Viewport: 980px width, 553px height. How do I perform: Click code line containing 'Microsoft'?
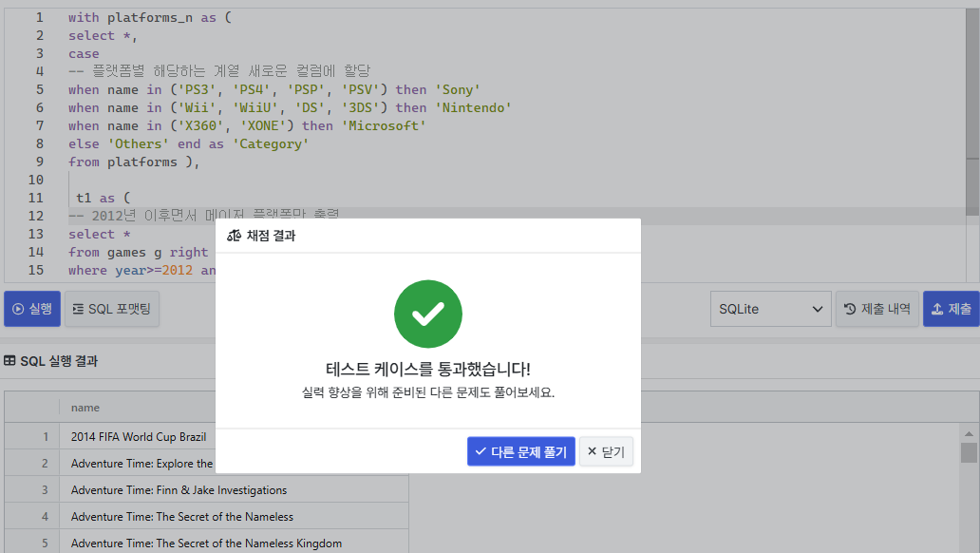247,125
